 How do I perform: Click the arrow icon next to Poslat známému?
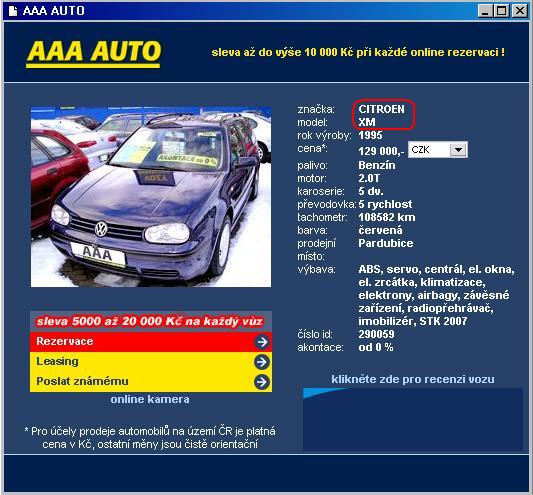(x=262, y=382)
